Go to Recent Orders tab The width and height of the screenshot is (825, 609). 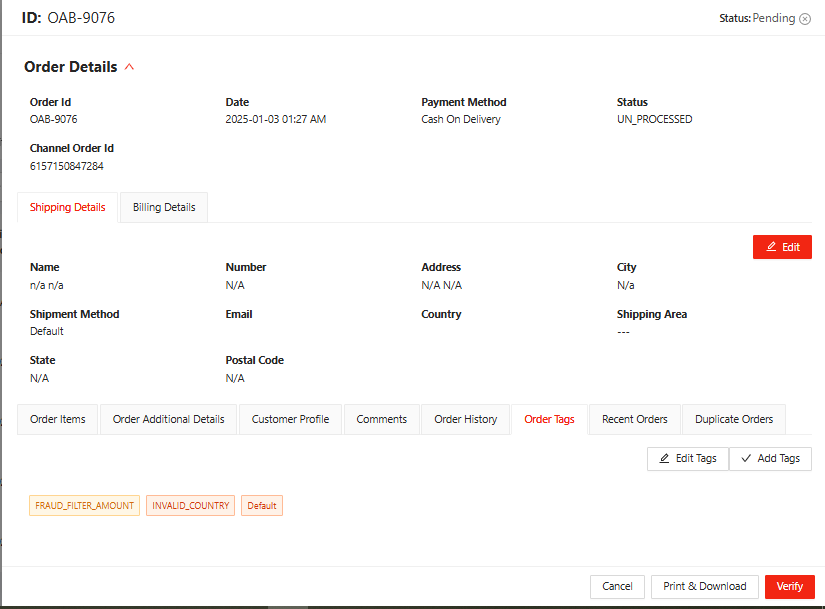point(634,419)
